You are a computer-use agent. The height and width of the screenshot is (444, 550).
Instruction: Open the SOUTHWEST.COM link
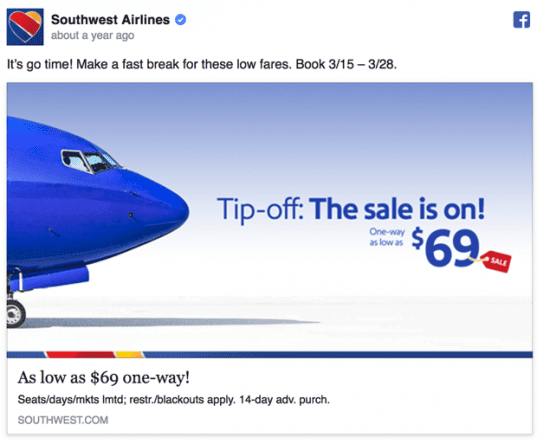(x=63, y=420)
